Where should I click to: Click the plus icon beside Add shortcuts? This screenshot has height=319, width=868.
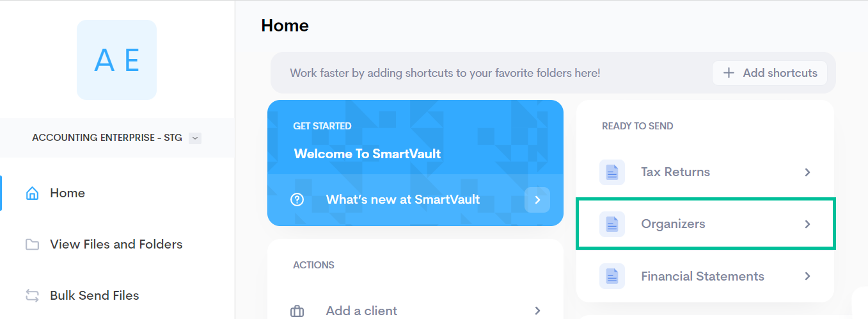(729, 73)
